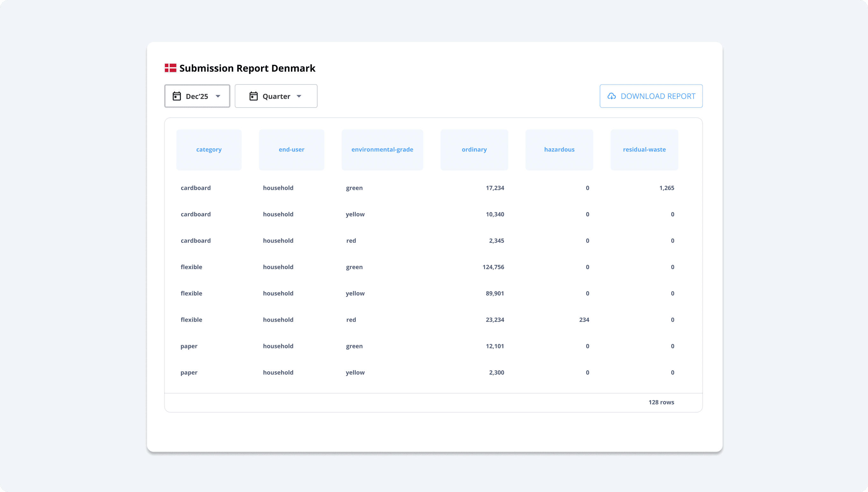Click the Denmark flag icon
This screenshot has width=868, height=492.
click(x=170, y=68)
